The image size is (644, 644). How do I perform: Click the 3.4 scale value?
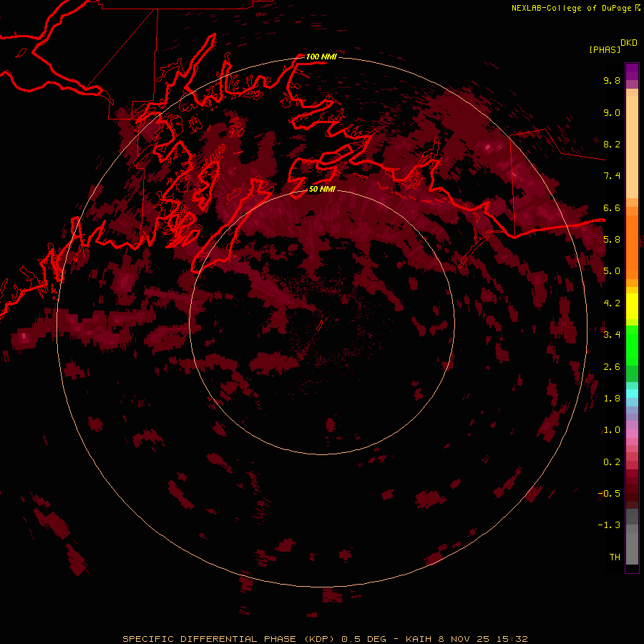tap(612, 335)
